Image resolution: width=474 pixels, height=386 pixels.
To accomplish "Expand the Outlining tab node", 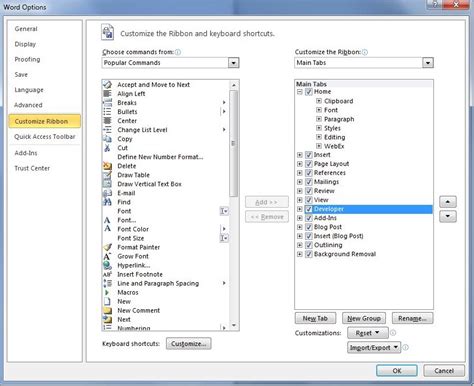I will pos(300,245).
